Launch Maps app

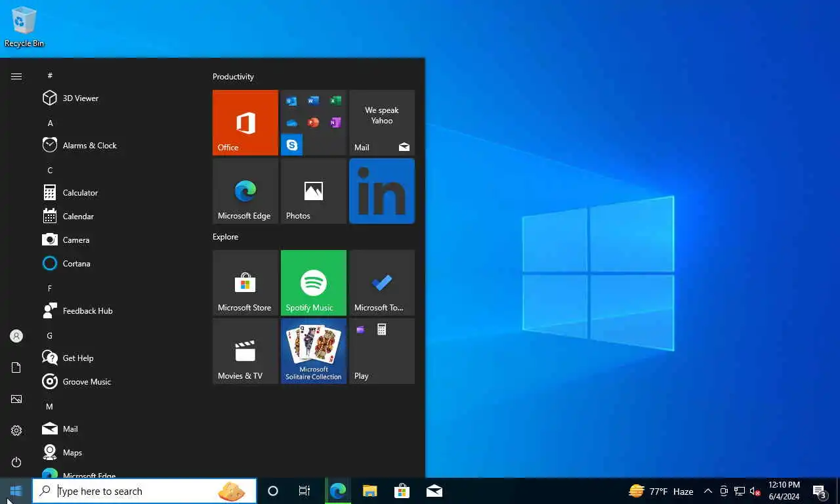tap(118, 452)
